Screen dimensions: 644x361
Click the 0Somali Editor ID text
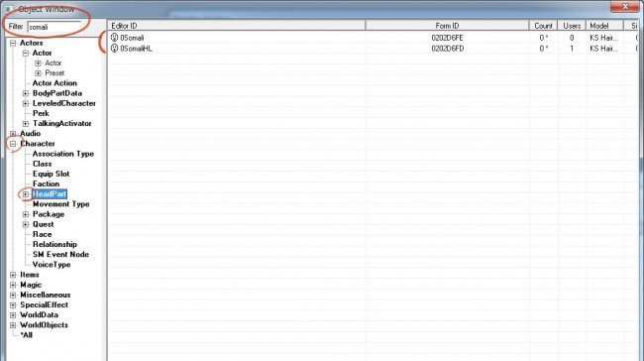pos(132,38)
